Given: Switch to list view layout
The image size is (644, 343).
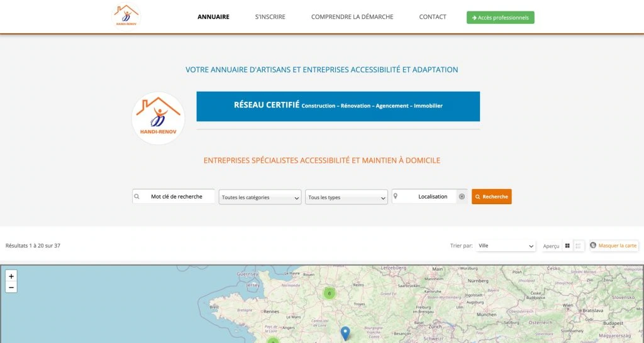Looking at the screenshot, I should click(x=579, y=246).
